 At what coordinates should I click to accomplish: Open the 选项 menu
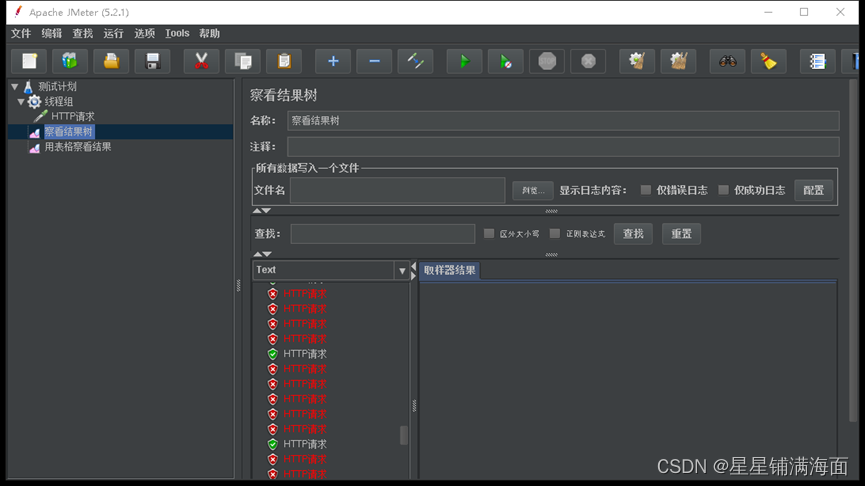pos(145,34)
